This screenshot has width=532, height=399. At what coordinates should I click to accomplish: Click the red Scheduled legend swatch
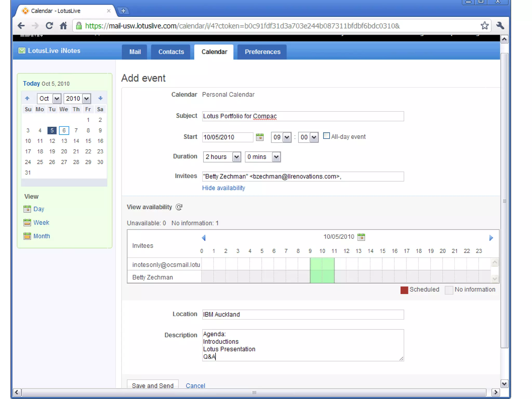[x=404, y=290]
